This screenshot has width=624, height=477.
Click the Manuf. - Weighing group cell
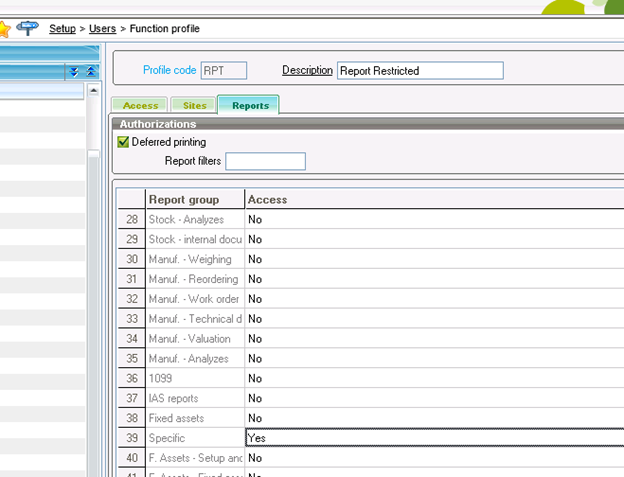(x=195, y=259)
